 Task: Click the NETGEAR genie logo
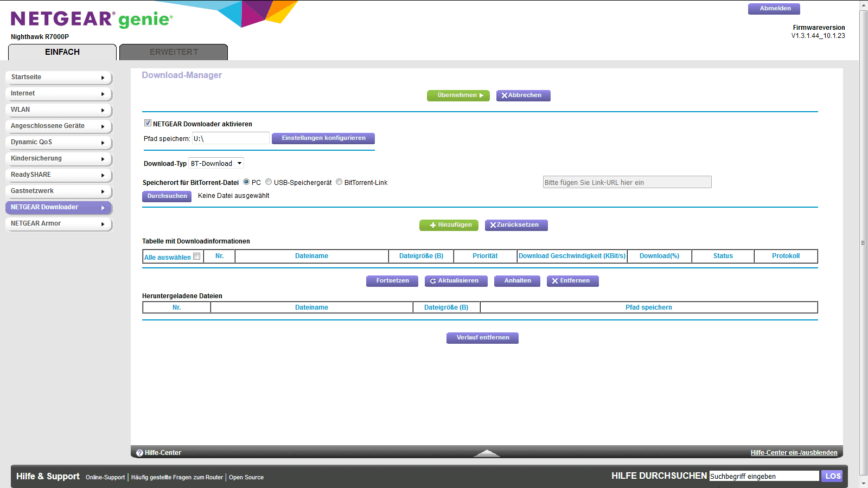[92, 19]
